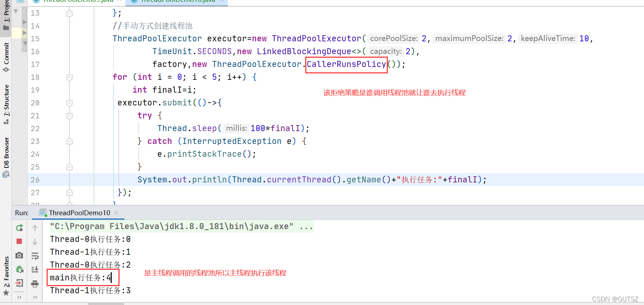
Task: Click the Favorites star icon
Action: 6,293
